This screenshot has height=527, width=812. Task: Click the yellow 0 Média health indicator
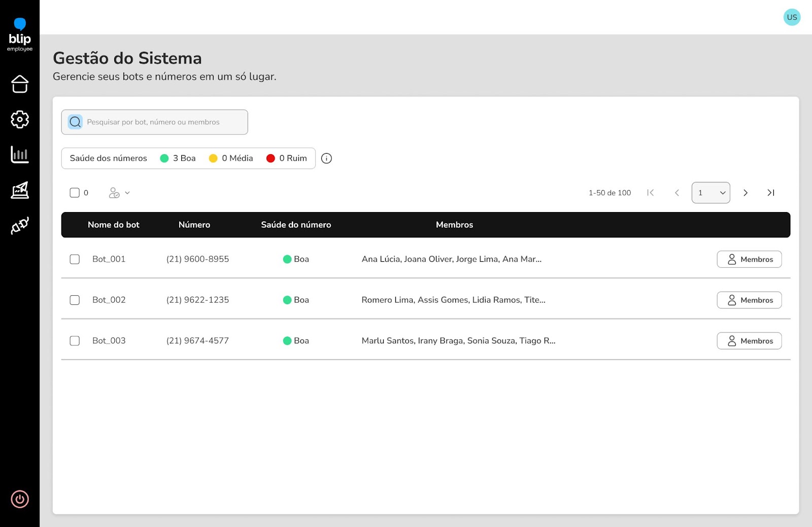[x=231, y=158]
